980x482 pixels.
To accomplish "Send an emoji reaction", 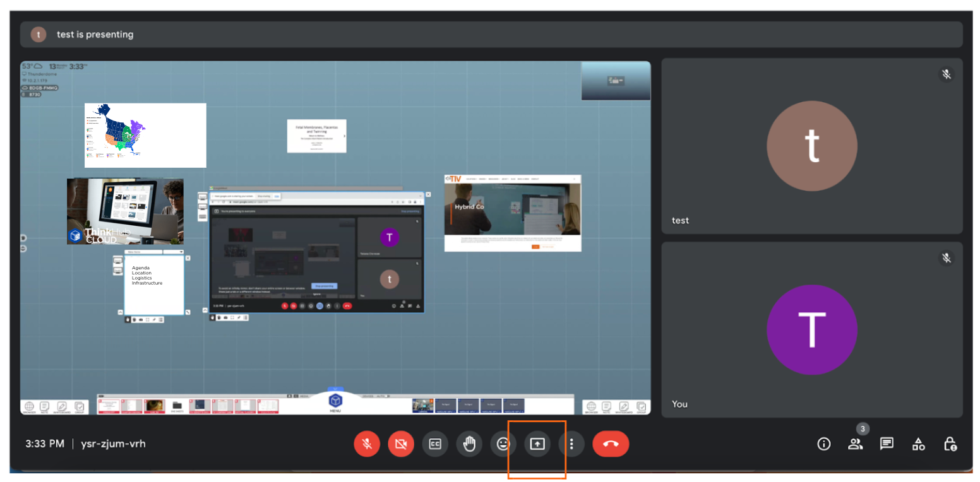I will (x=503, y=444).
